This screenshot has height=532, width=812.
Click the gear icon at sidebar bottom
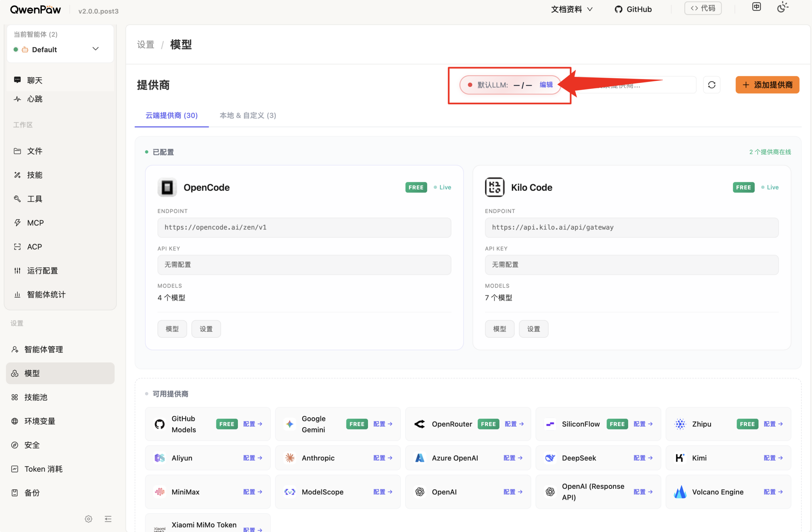88,519
